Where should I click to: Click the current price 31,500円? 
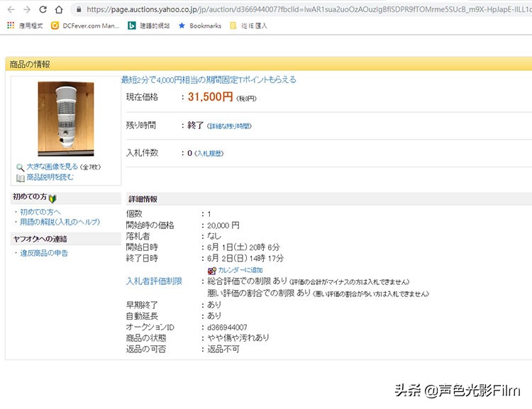tap(210, 97)
